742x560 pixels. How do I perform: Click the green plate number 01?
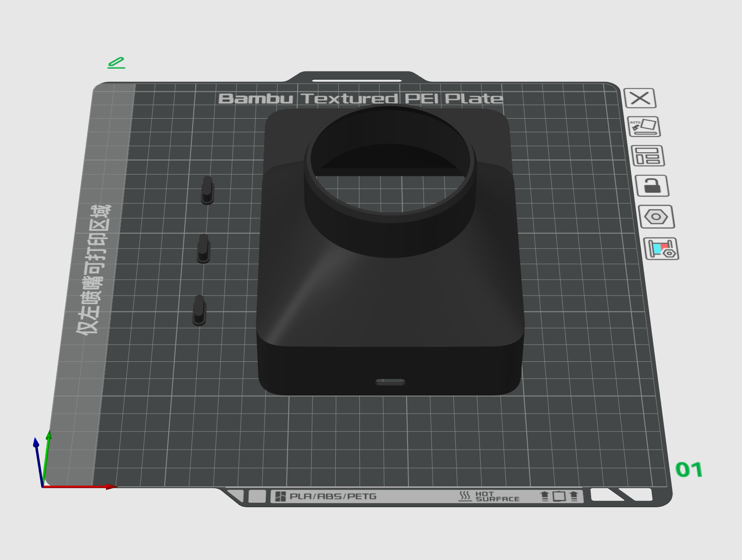coord(689,470)
